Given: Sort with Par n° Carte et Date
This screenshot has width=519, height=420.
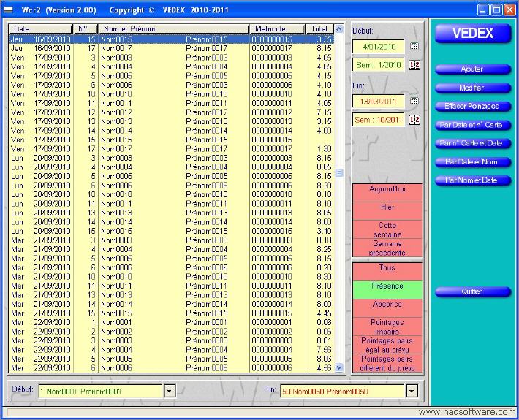Looking at the screenshot, I should [473, 143].
